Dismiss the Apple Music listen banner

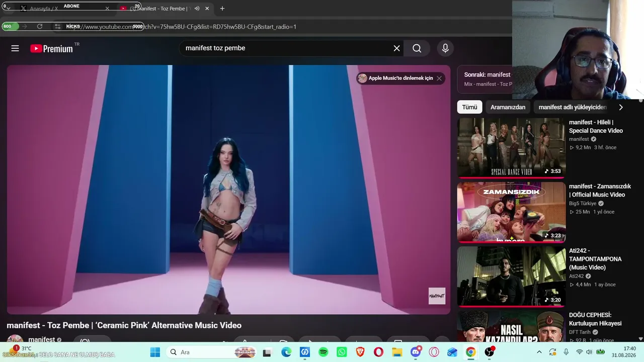(439, 78)
